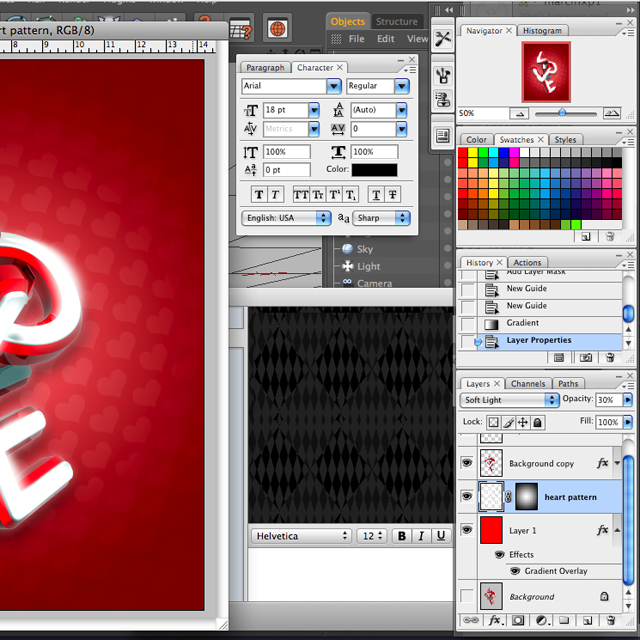Click the Italic I button near Helvetica
Viewport: 640px width, 640px height.
click(421, 536)
